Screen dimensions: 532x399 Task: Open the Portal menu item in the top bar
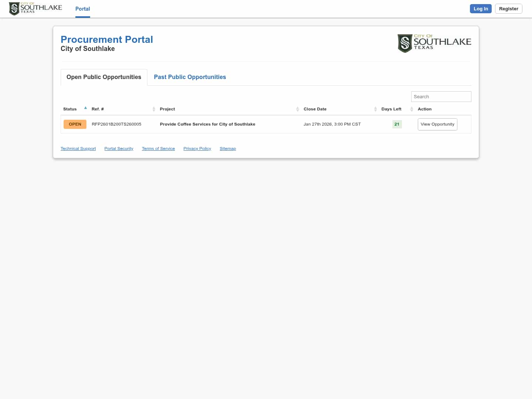coord(82,9)
